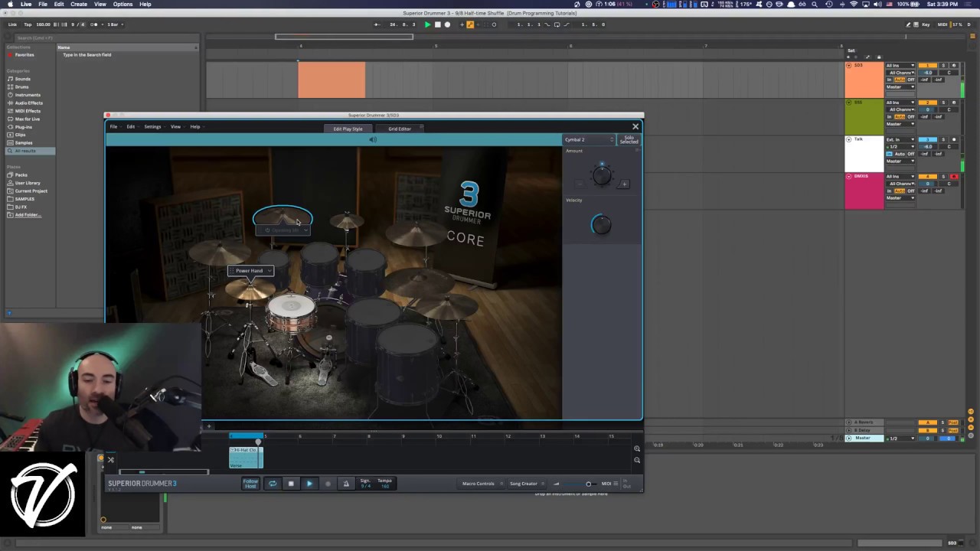
Task: Open MIDI Effects category in browser
Action: click(28, 111)
